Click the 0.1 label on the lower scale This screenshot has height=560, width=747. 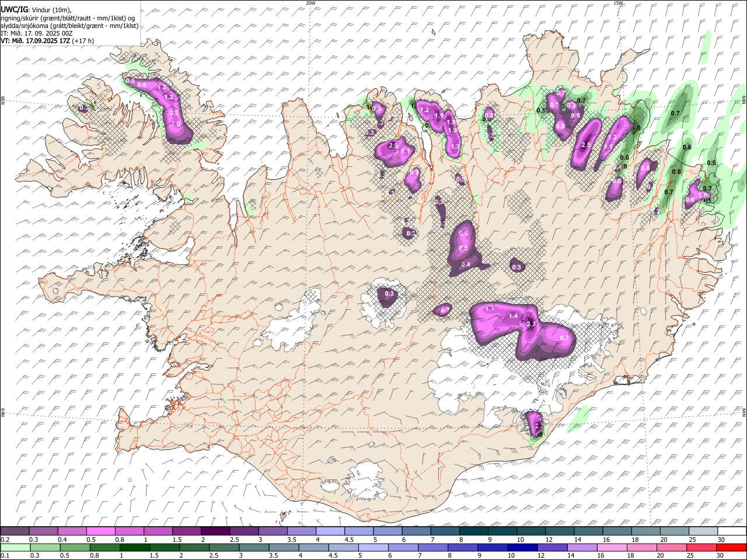click(x=5, y=556)
